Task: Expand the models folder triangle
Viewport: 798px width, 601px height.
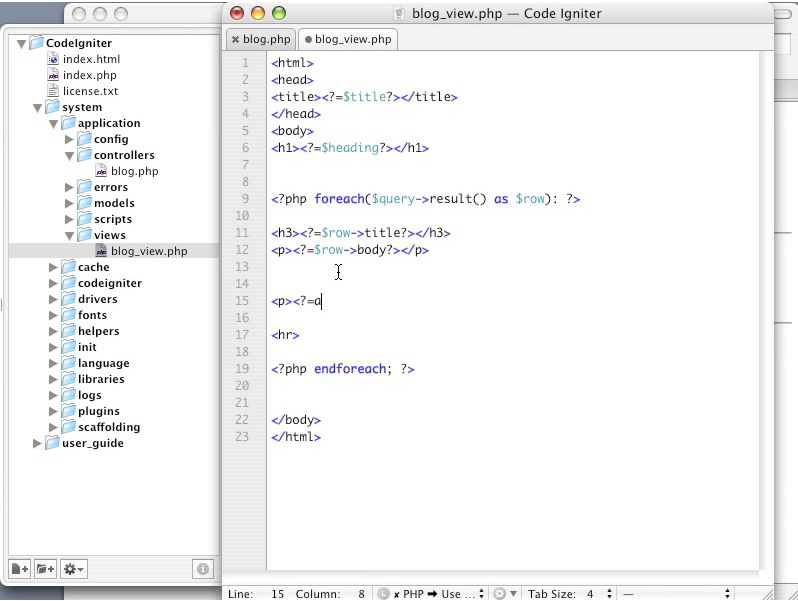Action: 70,203
